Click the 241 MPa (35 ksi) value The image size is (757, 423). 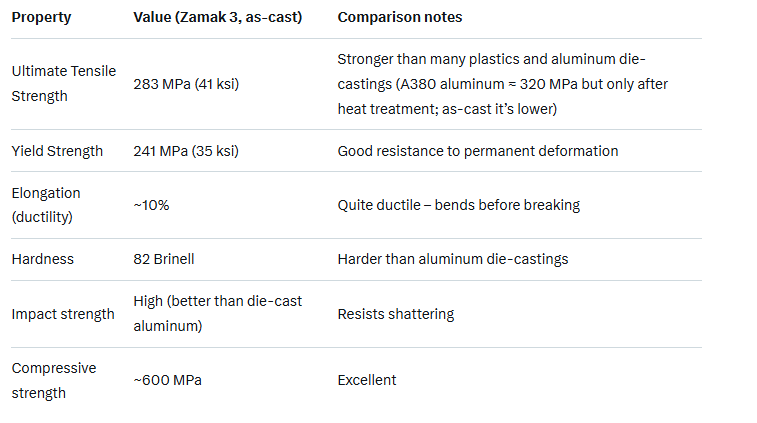(x=186, y=151)
